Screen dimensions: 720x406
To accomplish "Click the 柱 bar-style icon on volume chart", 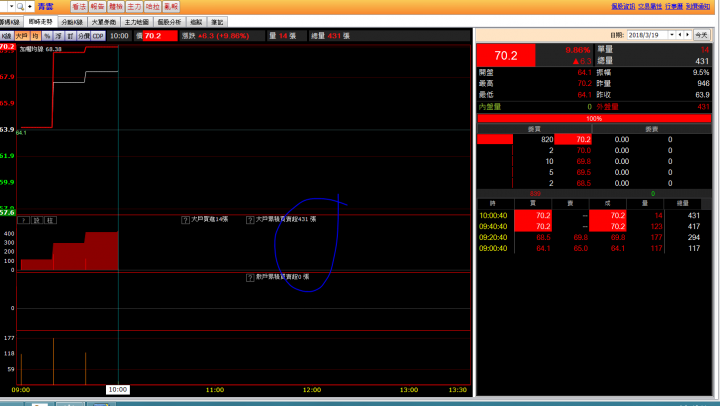I will 51,220.
